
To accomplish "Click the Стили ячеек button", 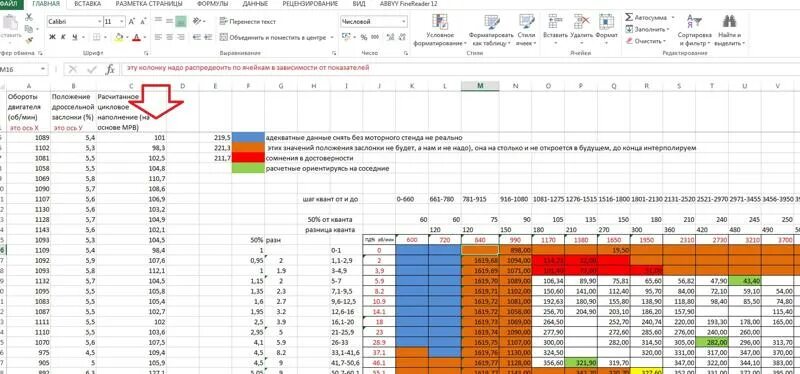I will tap(526, 29).
